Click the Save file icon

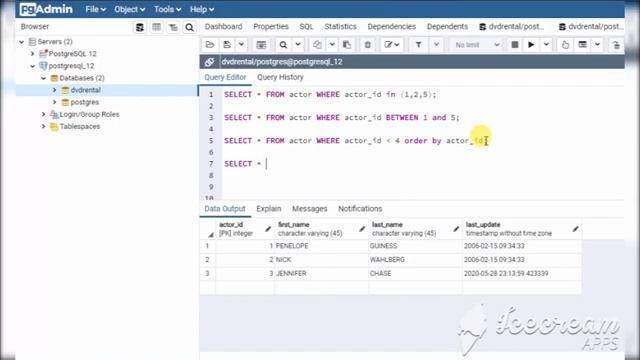pyautogui.click(x=227, y=45)
